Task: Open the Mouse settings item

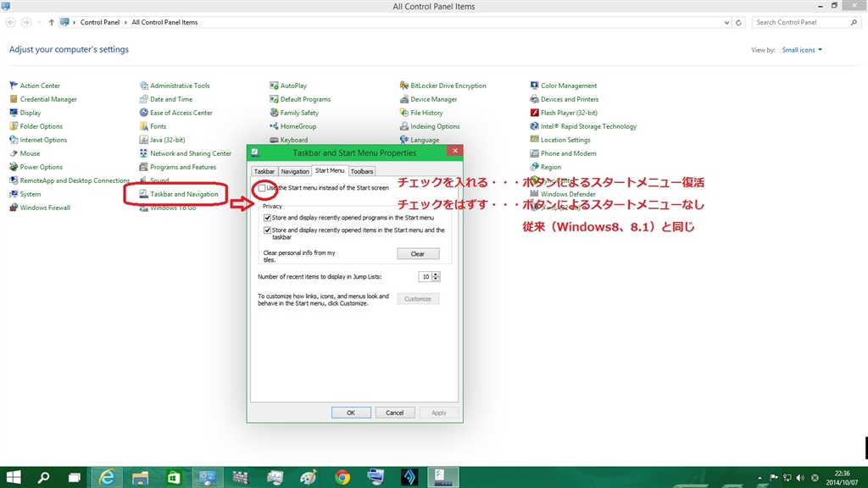Action: [x=25, y=153]
